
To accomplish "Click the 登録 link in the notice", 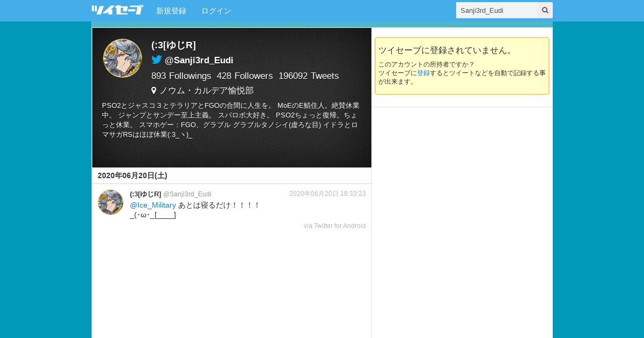I will point(423,73).
